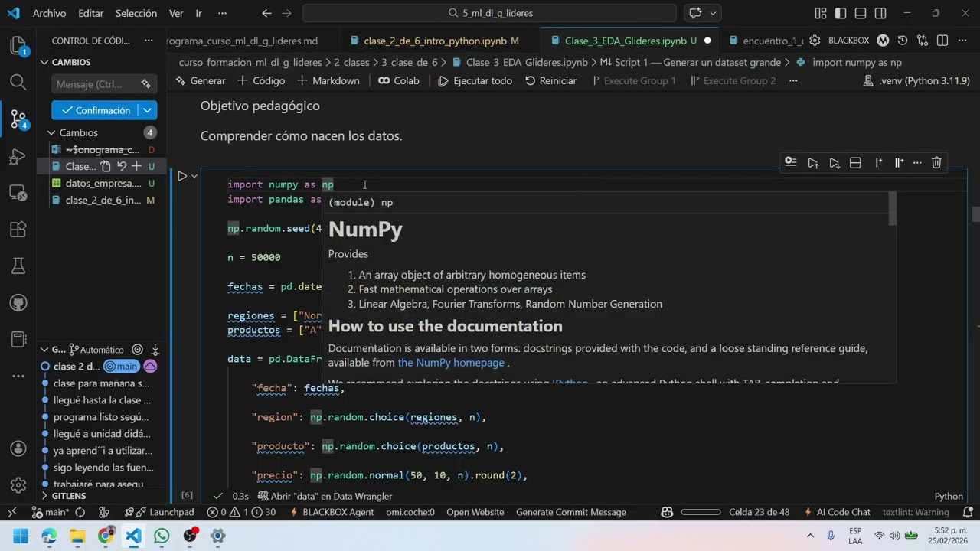Open cell run options dropdown arrow
The image size is (980, 551).
pos(195,176)
